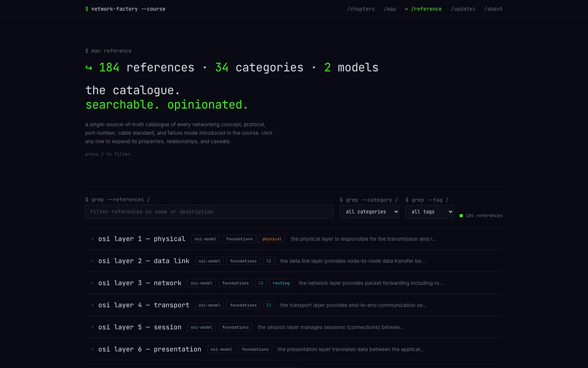Click the l2 tag on data link row
The height and width of the screenshot is (368, 588).
point(269,261)
